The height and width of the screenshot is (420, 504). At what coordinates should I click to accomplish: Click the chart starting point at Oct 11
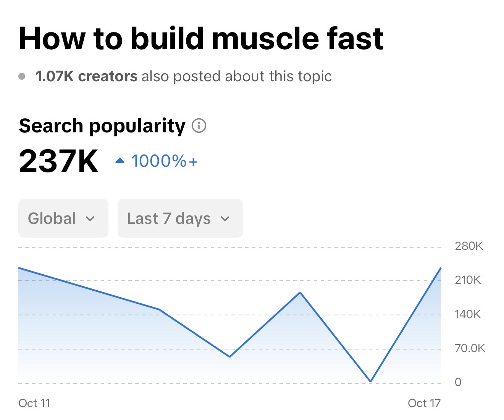(x=19, y=268)
